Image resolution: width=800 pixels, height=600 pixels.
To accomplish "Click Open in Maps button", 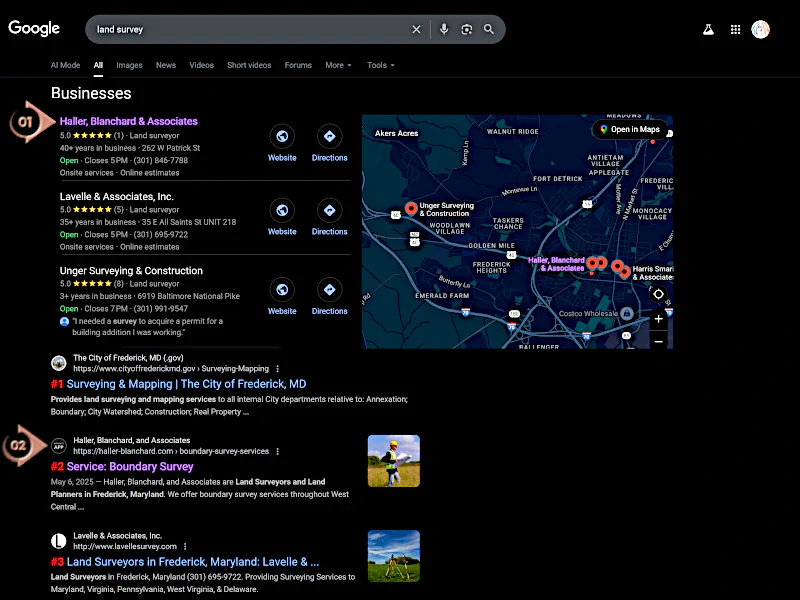I will 630,129.
